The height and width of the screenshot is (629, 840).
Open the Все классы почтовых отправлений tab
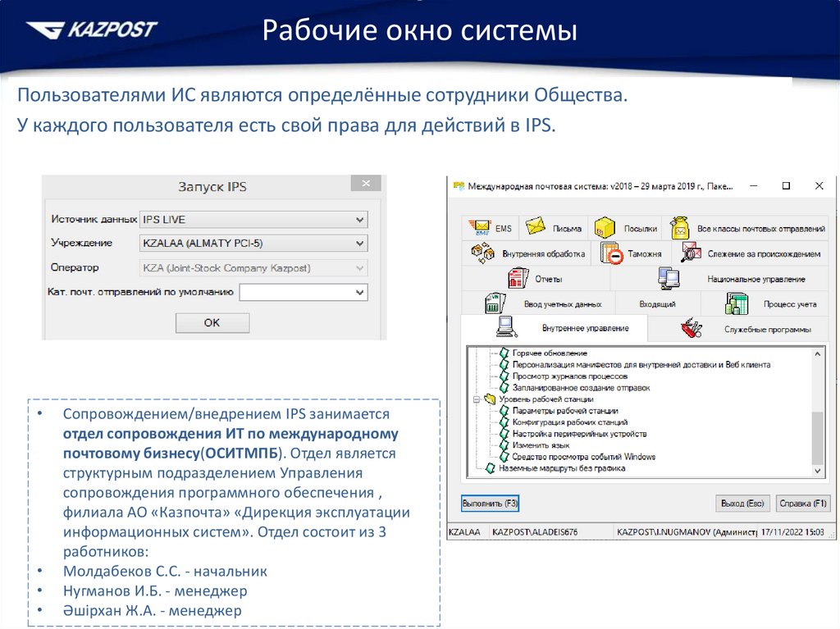(746, 228)
